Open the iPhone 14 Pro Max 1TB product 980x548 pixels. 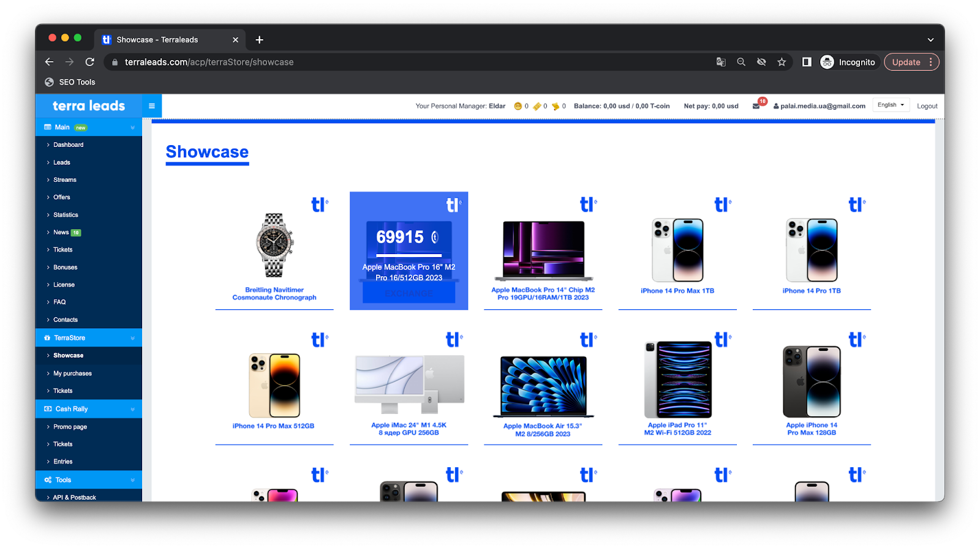[x=677, y=251]
